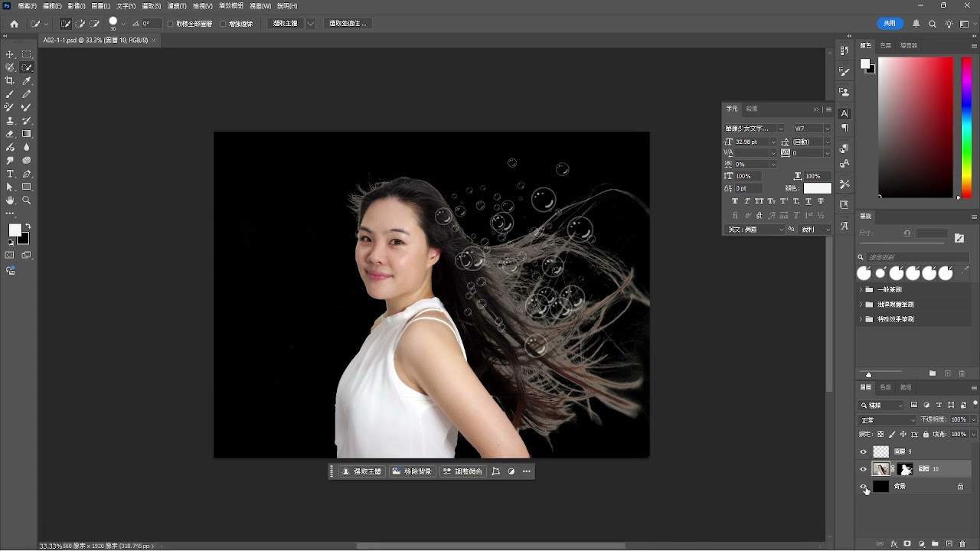This screenshot has height=551, width=980.
Task: Choose Subtract from selection brush mode
Action: tap(95, 24)
